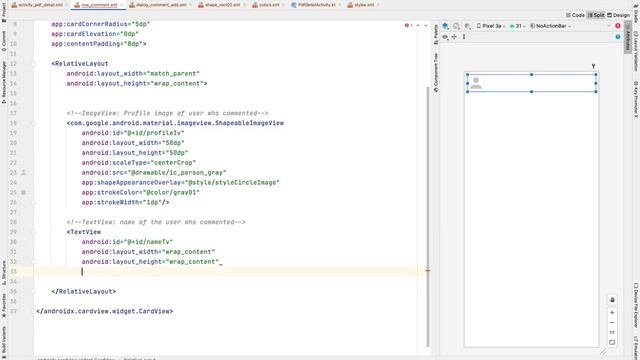This screenshot has width=640, height=360.
Task: Open the Emulator tool window
Action: (x=636, y=347)
